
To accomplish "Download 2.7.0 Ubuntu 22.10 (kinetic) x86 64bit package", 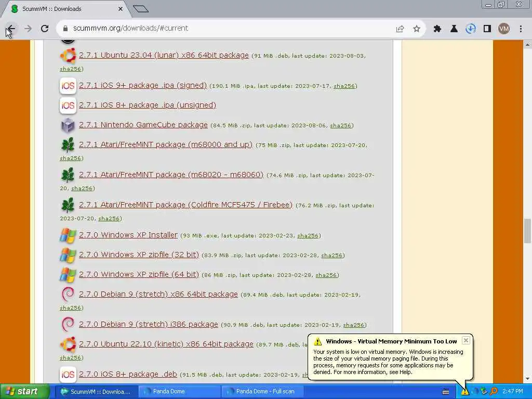I will 166,344.
